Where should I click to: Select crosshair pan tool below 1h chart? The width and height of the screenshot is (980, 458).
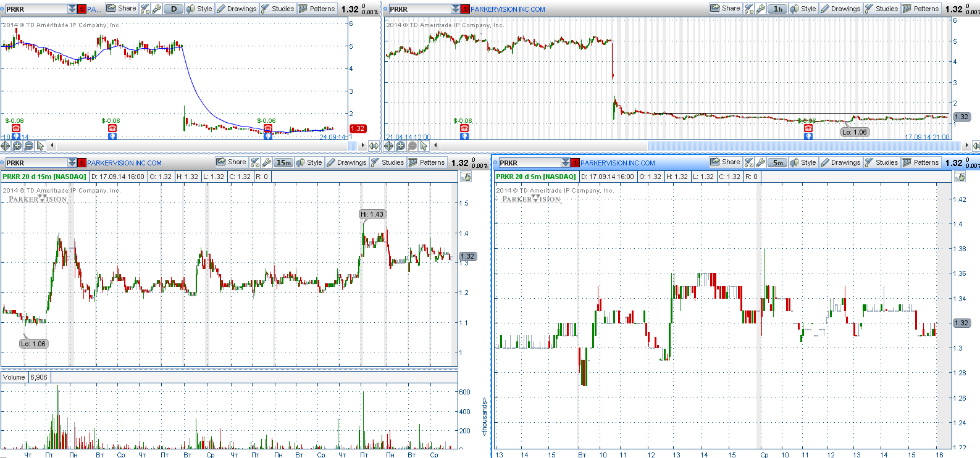click(389, 146)
